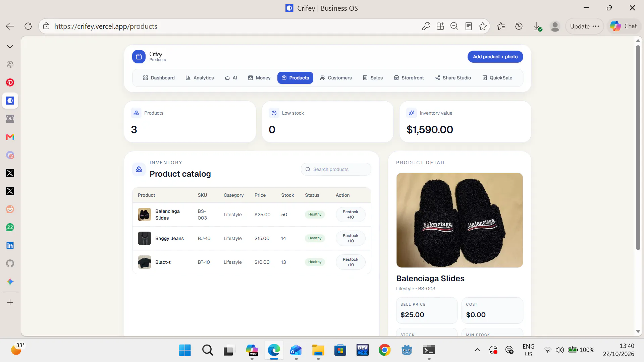Add a new sidebar app with plus icon

10,302
